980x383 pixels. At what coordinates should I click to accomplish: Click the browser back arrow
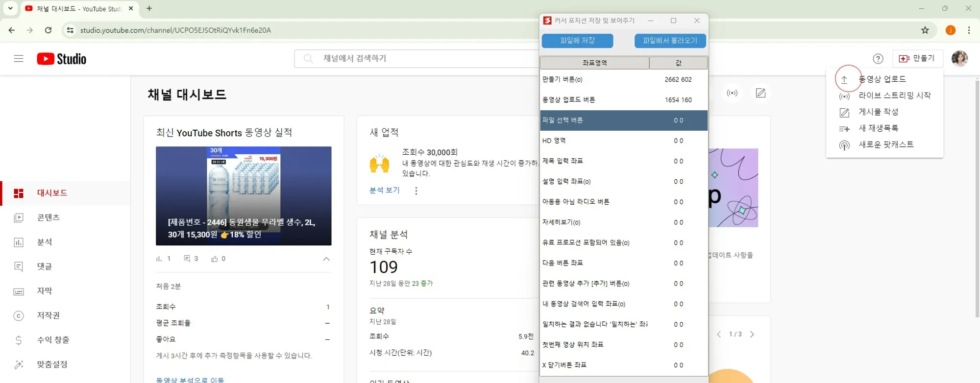(12, 30)
